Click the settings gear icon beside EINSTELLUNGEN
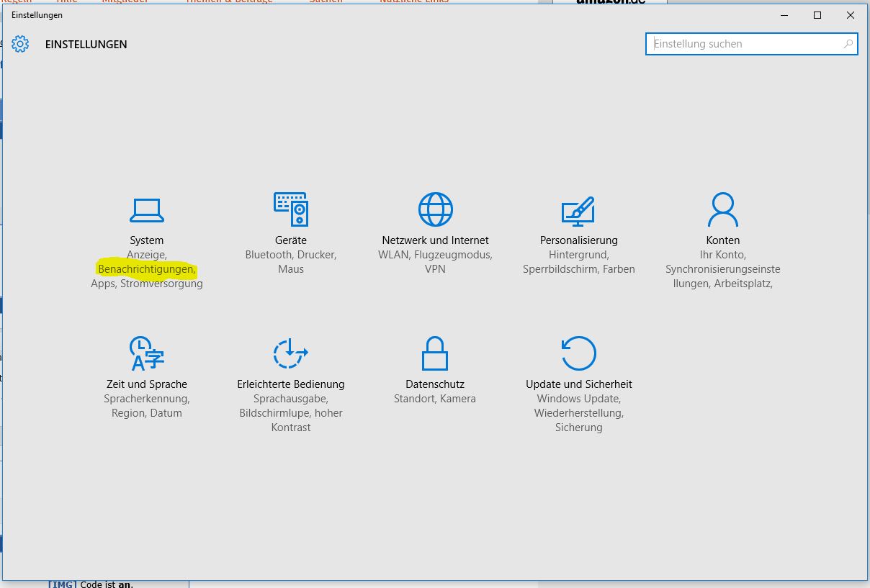The height and width of the screenshot is (588, 870). point(20,44)
